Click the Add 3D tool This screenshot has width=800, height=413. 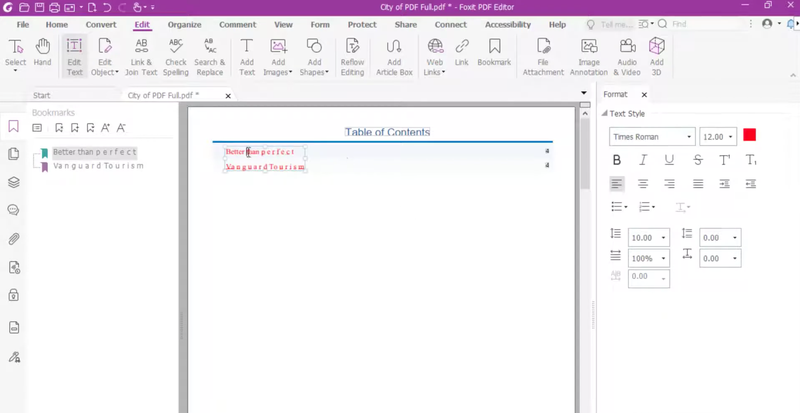click(x=657, y=57)
